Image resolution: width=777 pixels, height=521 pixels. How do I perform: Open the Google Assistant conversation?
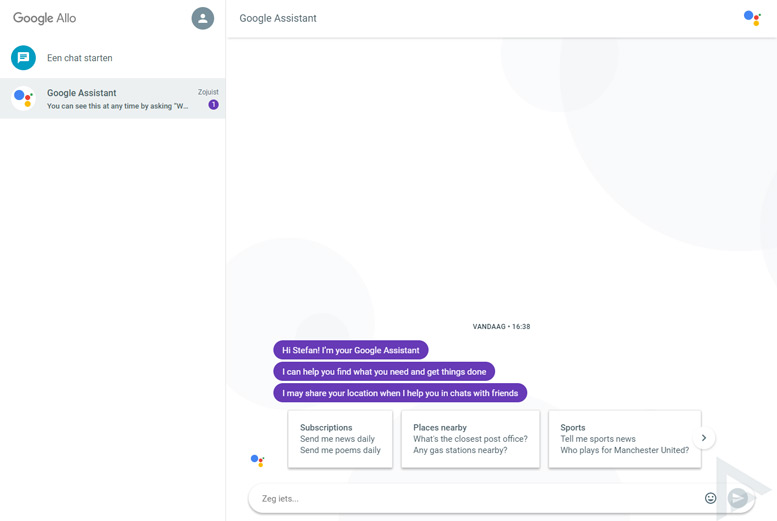[112, 98]
